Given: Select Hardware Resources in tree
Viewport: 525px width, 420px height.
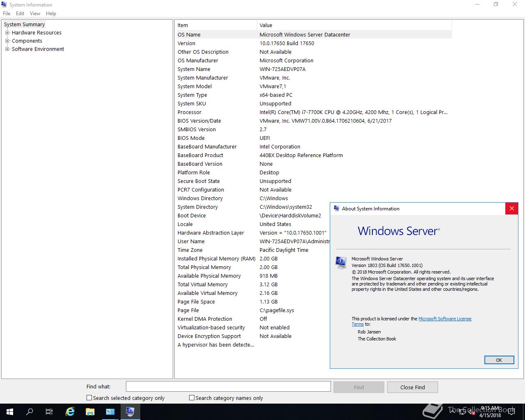Looking at the screenshot, I should click(37, 33).
